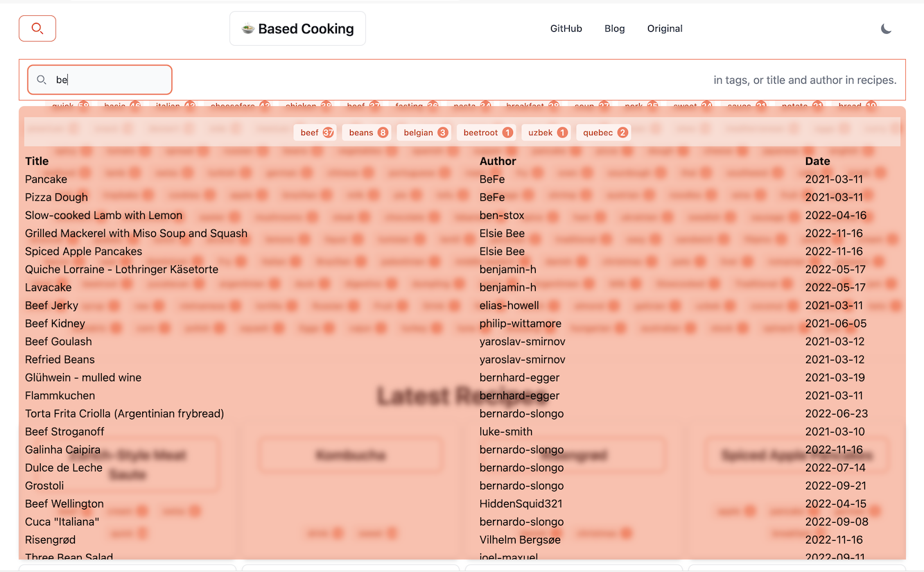Filter by the belgian tag
Viewport: 924px width, 572px height.
pyautogui.click(x=424, y=132)
